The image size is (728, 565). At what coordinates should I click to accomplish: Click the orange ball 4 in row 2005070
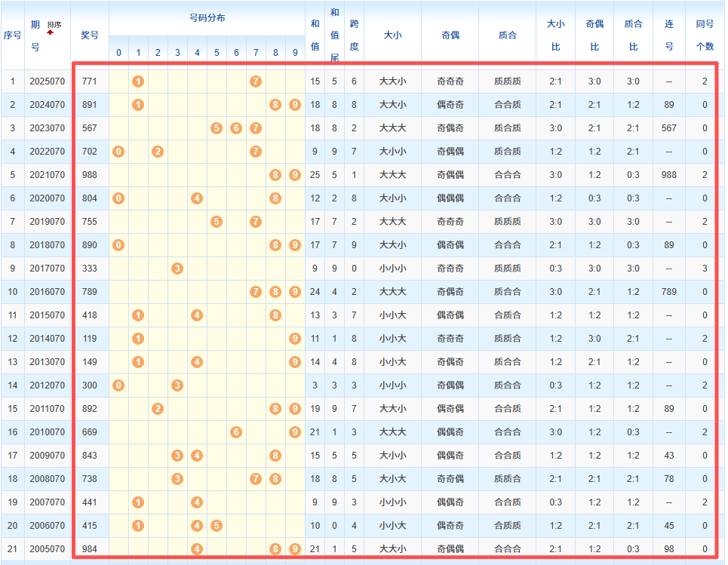tap(197, 548)
